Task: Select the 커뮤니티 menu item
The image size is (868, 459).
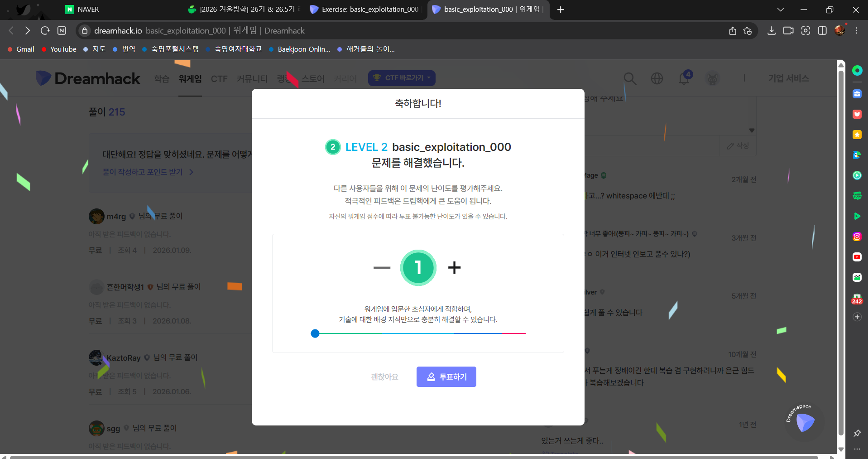Action: [252, 78]
